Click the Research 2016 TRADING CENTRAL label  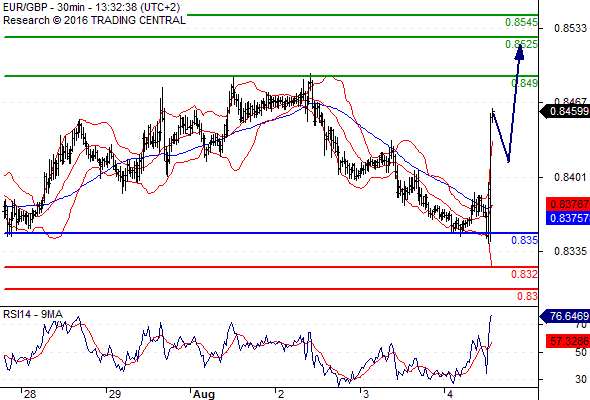94,20
